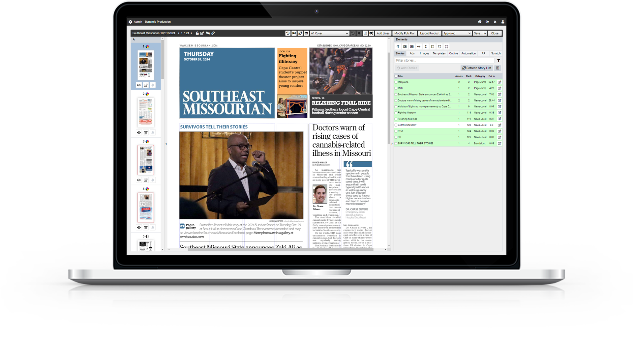The image size is (633, 364).
Task: Open the gears settings icon next to Add Lines
Action: click(x=371, y=33)
